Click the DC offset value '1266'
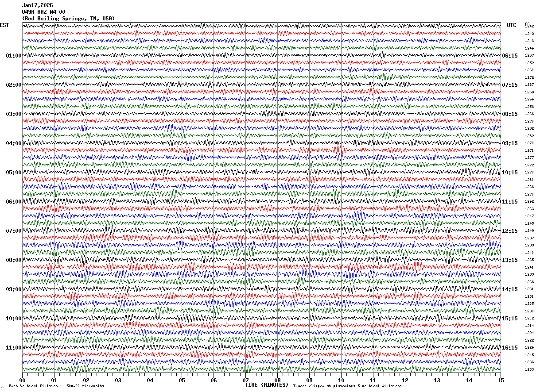The height and width of the screenshot is (392, 536). pyautogui.click(x=529, y=100)
